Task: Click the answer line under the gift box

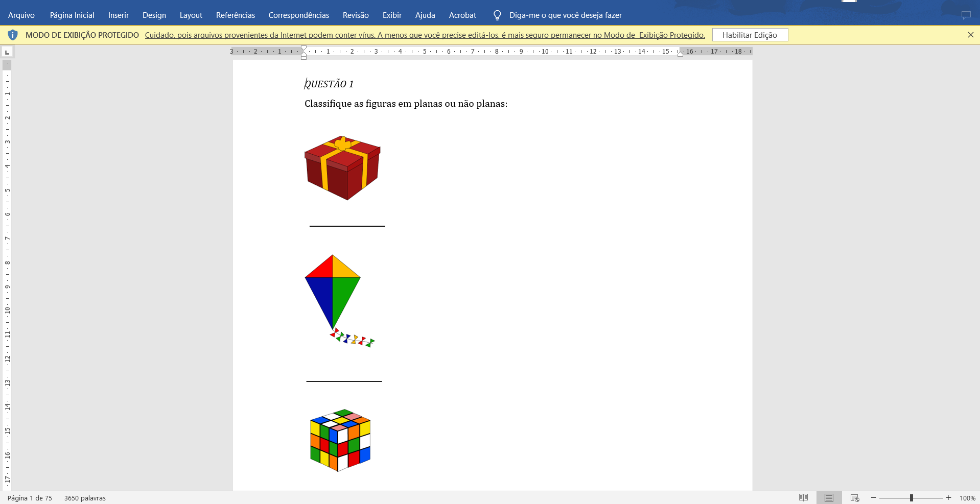Action: tap(347, 226)
